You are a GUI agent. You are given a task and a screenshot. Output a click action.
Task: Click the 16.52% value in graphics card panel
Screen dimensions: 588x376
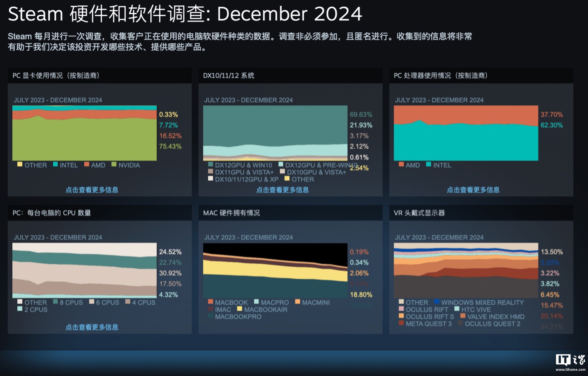pos(170,136)
